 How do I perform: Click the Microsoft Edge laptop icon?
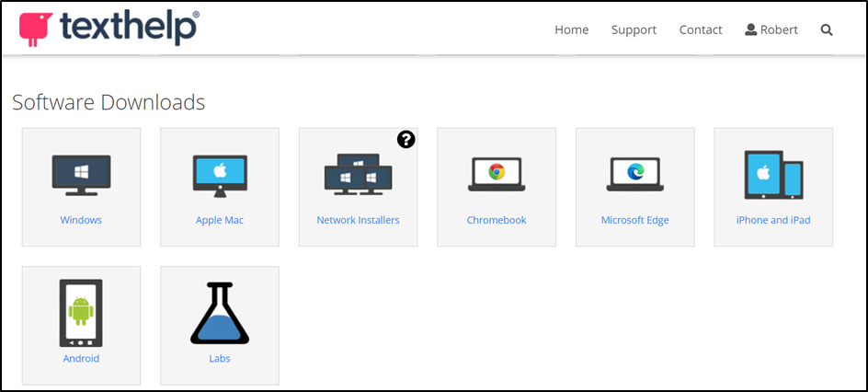635,174
